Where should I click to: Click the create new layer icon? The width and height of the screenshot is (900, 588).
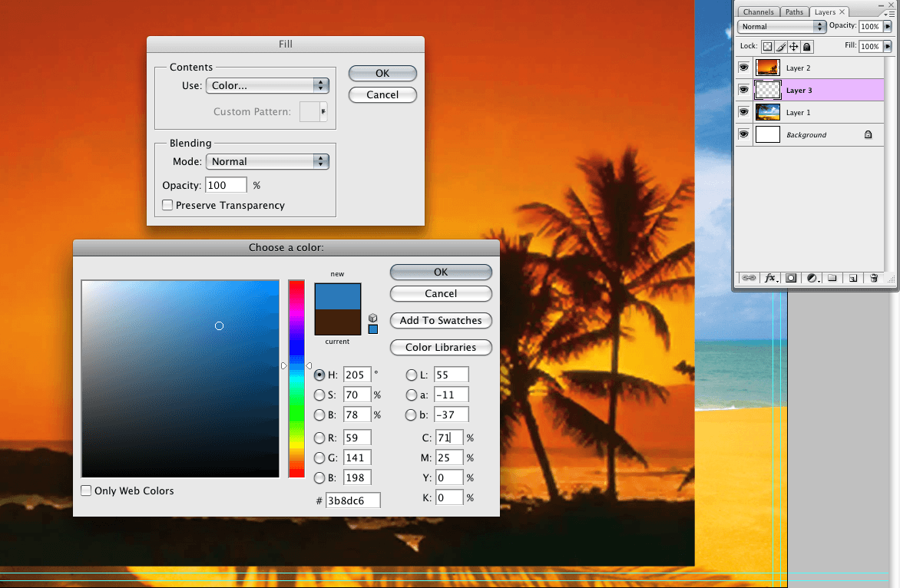pos(852,278)
